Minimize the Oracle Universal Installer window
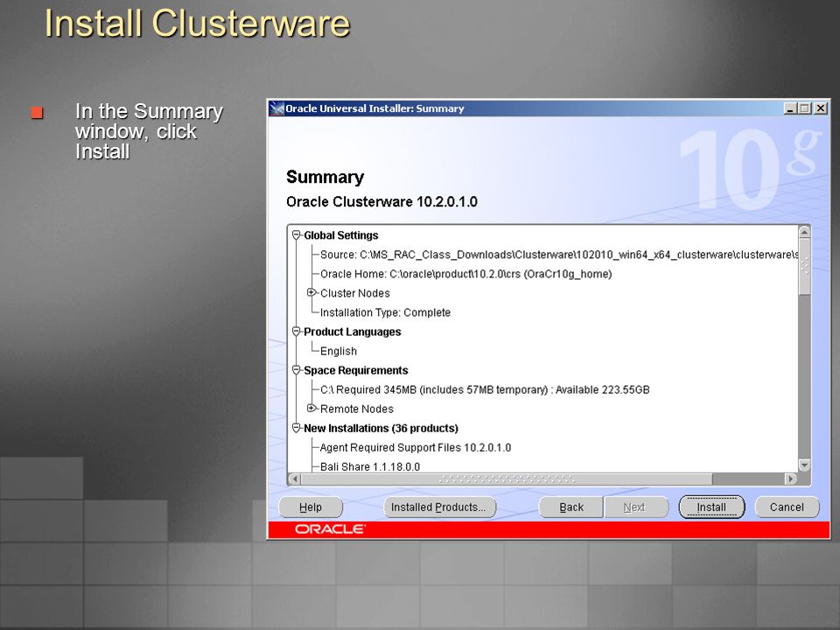840x630 pixels. 789,108
